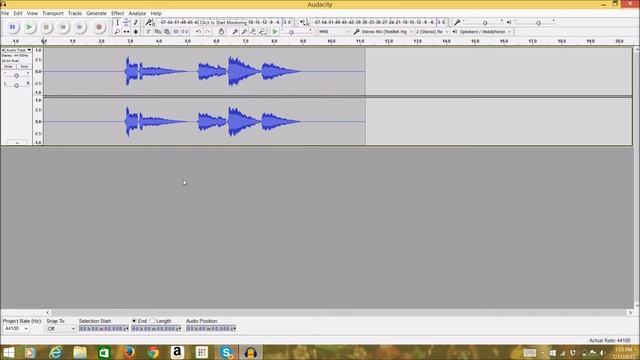Open the Stereo Mix recording device dropdown

click(x=387, y=32)
